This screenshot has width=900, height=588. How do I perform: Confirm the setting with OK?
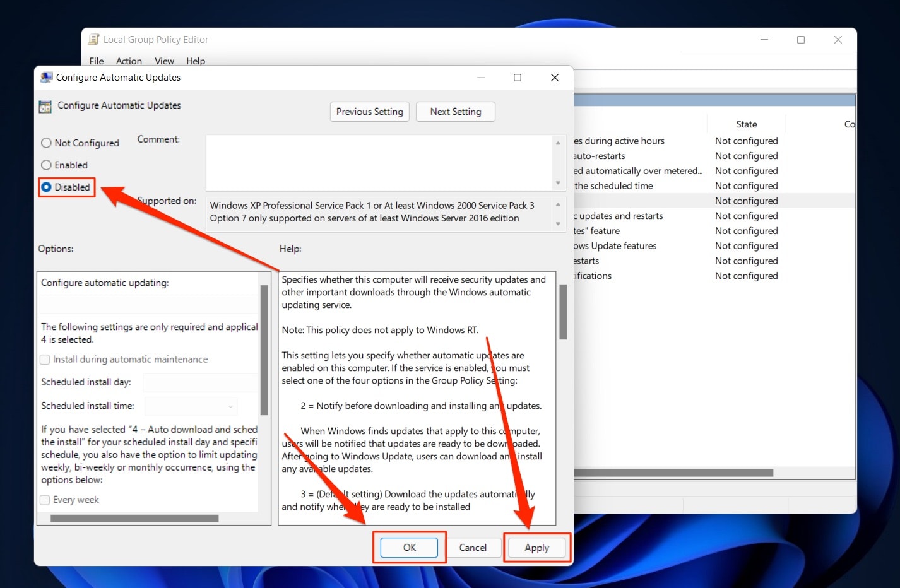(408, 548)
